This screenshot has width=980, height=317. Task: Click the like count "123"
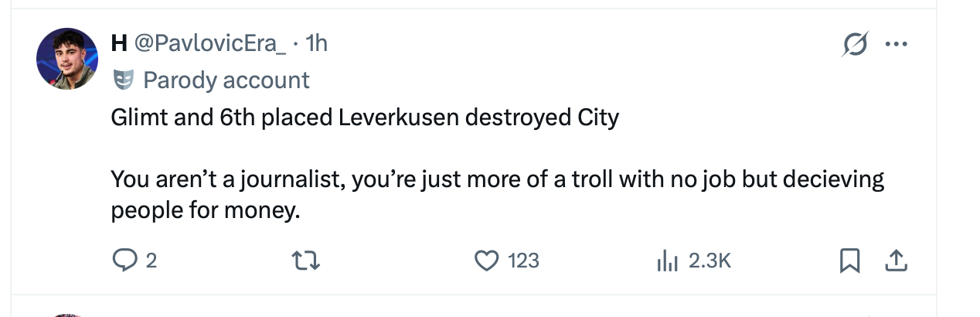click(x=524, y=261)
